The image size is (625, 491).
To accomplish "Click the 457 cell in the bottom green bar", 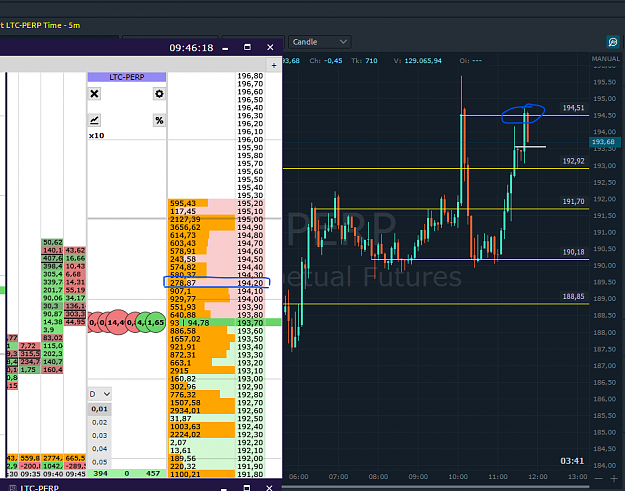I will [x=153, y=473].
